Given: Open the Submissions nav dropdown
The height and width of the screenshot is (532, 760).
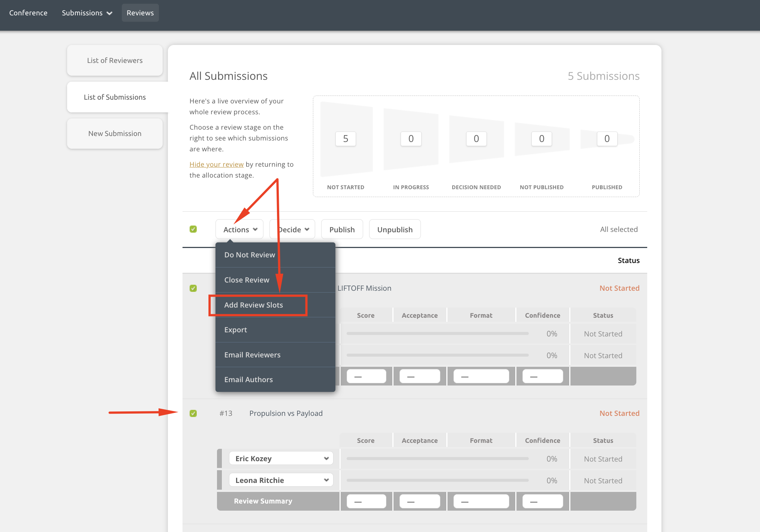Looking at the screenshot, I should pyautogui.click(x=87, y=13).
